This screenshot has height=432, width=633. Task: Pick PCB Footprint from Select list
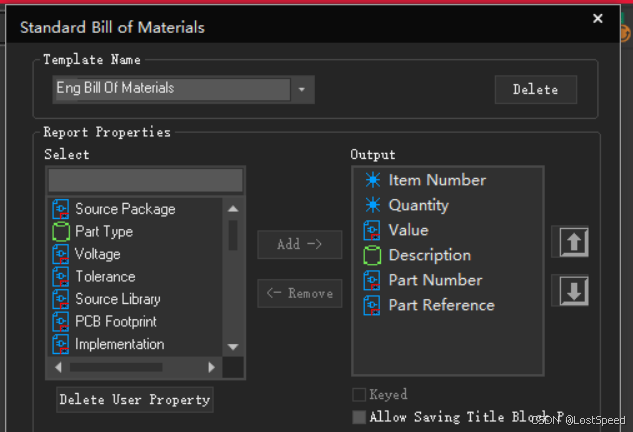115,322
